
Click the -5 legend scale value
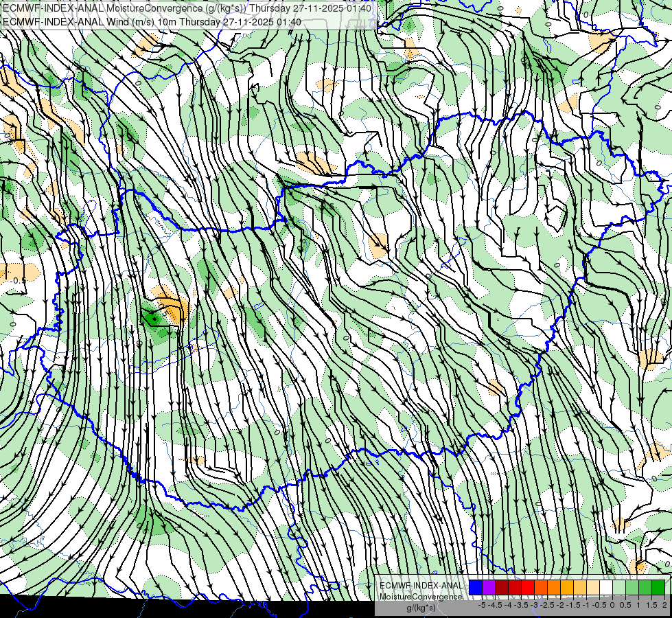click(x=482, y=605)
